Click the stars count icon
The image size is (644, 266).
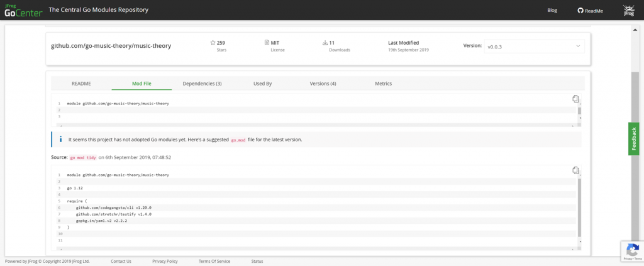213,43
